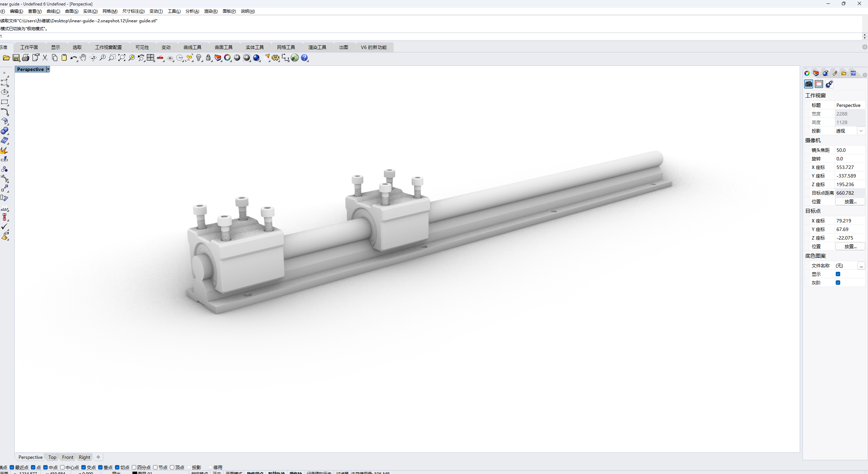Click 放置... button under 目标点
This screenshot has width=868, height=474.
coord(850,246)
